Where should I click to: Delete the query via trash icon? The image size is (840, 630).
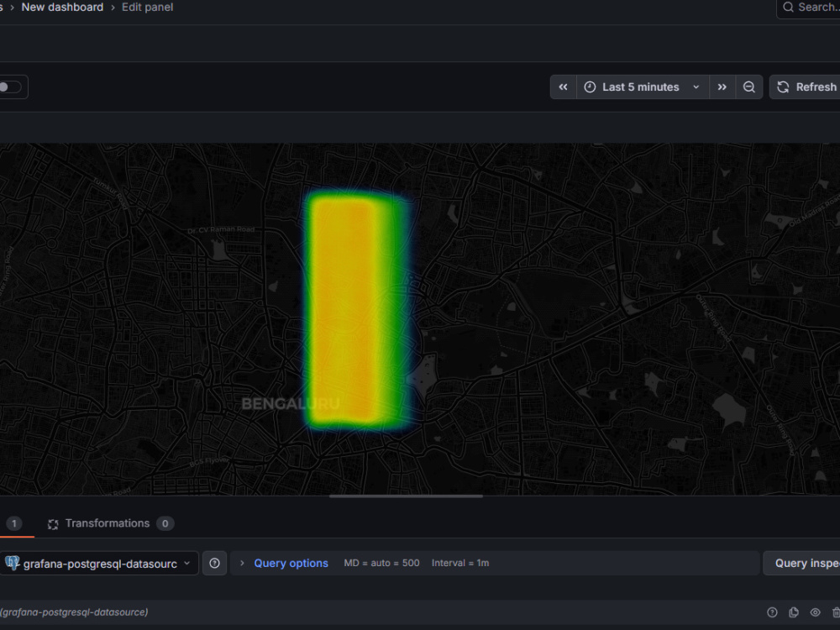(x=836, y=612)
